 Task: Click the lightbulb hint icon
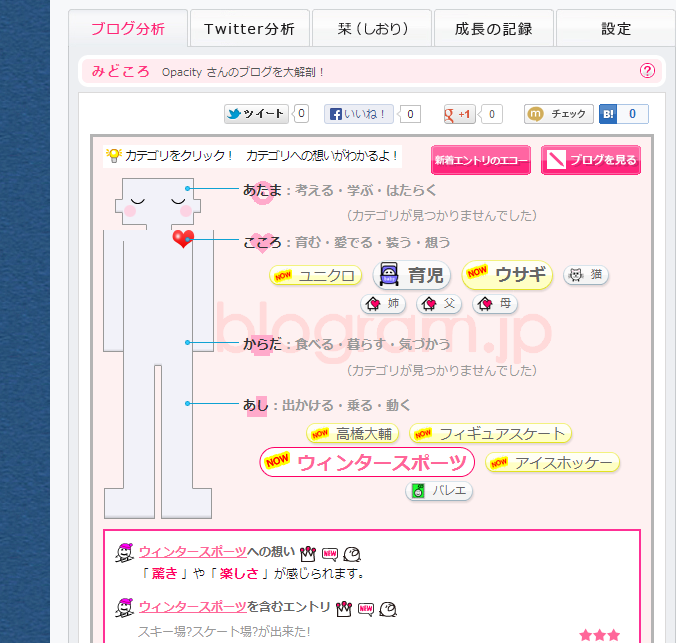(x=114, y=156)
